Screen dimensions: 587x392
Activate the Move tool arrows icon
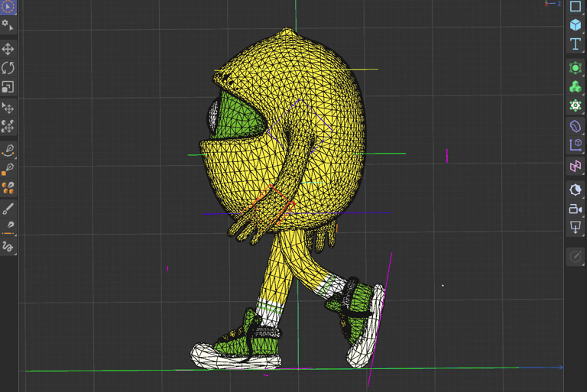click(x=8, y=49)
